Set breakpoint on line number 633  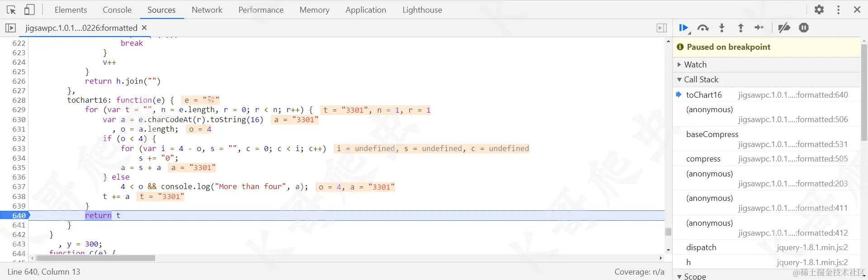(x=19, y=148)
